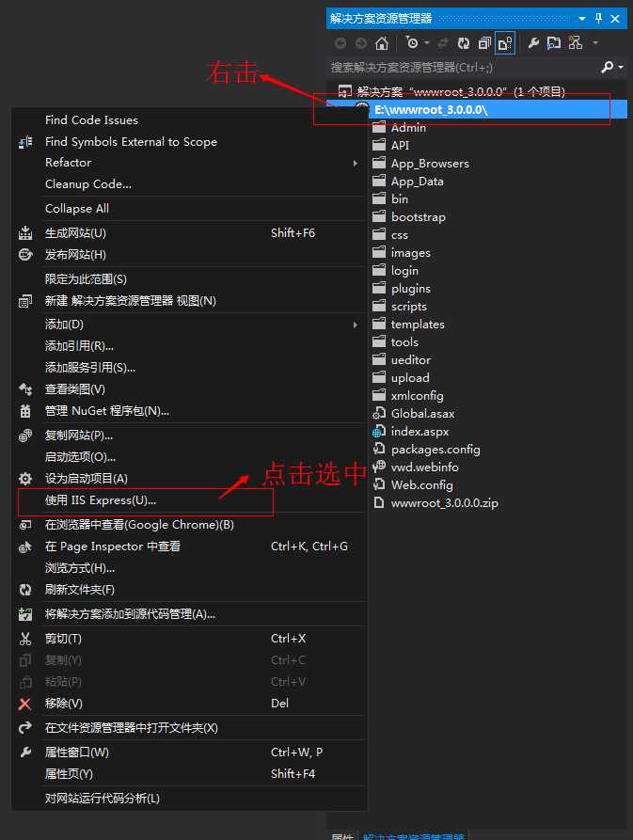Click the wrench Properties icon in toolbar
Screen dimensions: 633x840
click(533, 43)
